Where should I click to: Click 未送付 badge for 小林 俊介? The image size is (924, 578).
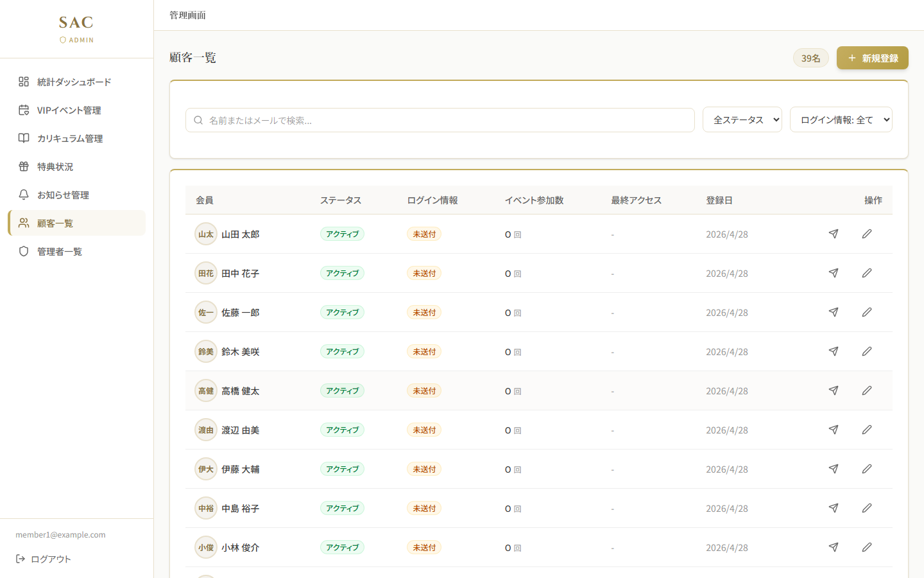[424, 547]
